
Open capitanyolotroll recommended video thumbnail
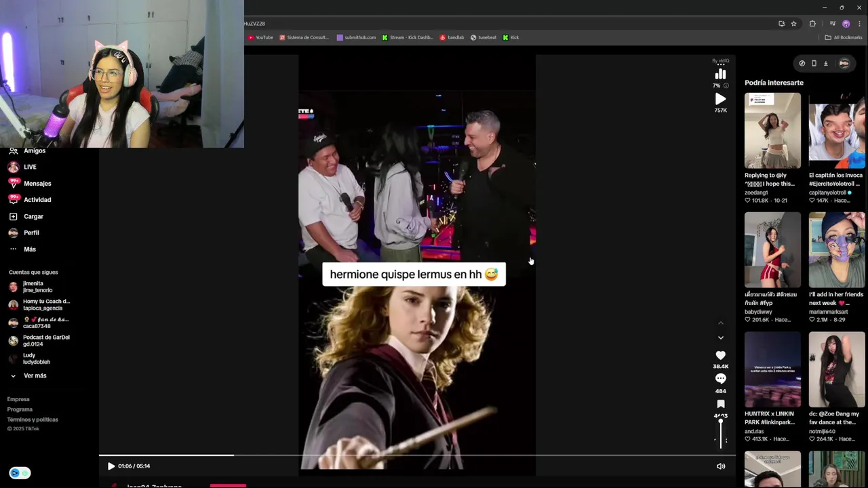pos(837,131)
